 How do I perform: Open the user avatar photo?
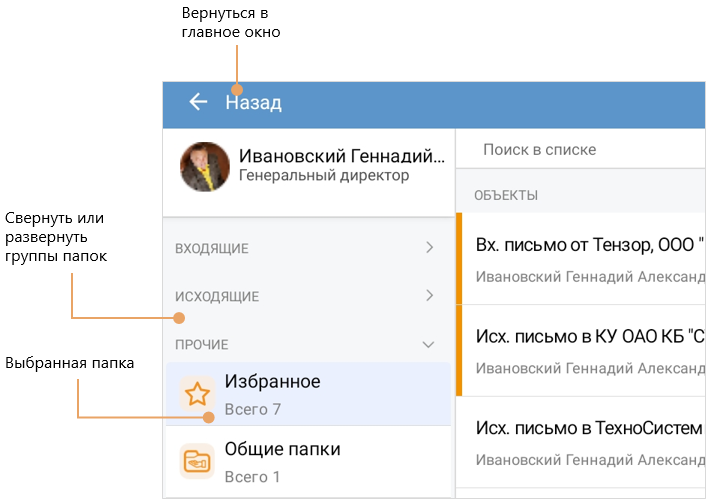[x=206, y=166]
